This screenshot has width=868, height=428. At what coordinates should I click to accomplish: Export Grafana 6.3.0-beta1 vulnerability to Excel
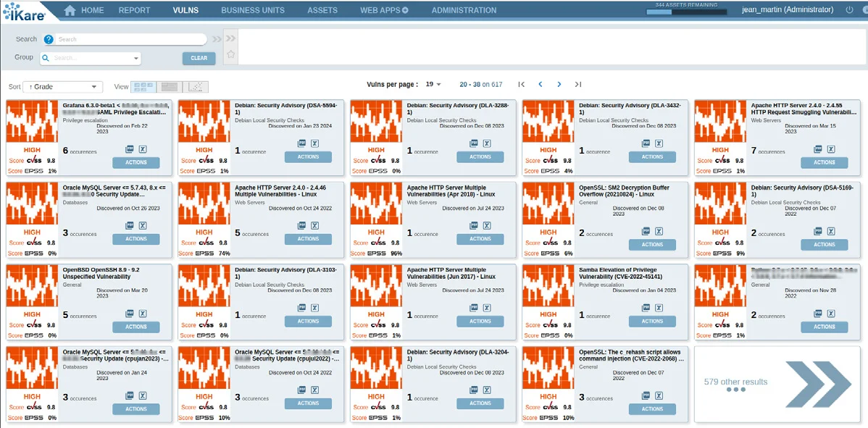pos(142,148)
